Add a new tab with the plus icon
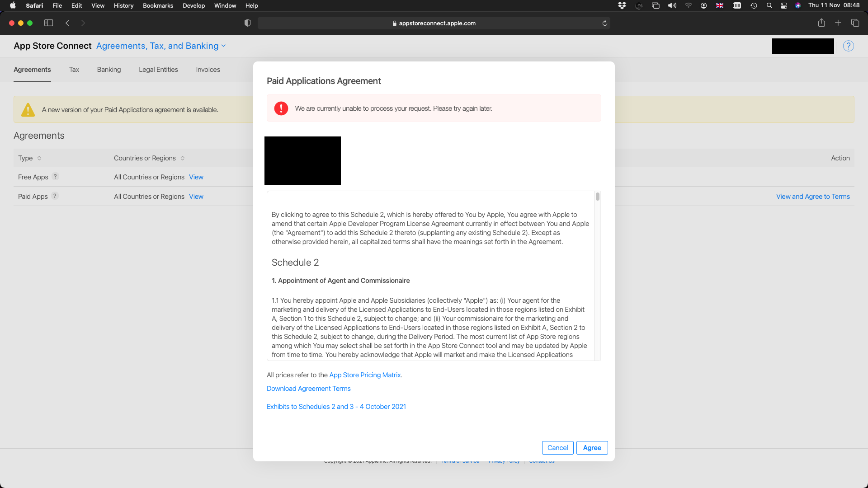Viewport: 868px width, 488px height. tap(838, 23)
